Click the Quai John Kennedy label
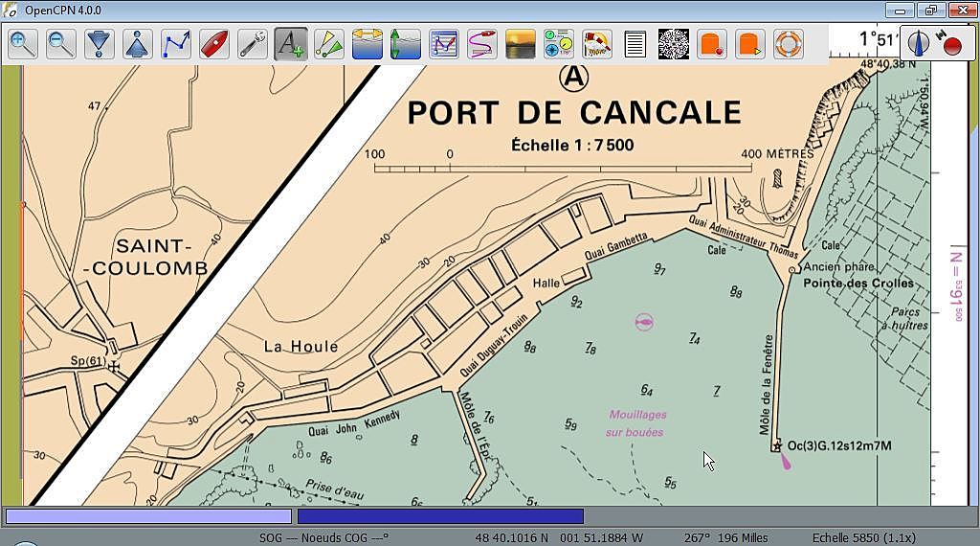Screen dimensions: 980x546 354,424
